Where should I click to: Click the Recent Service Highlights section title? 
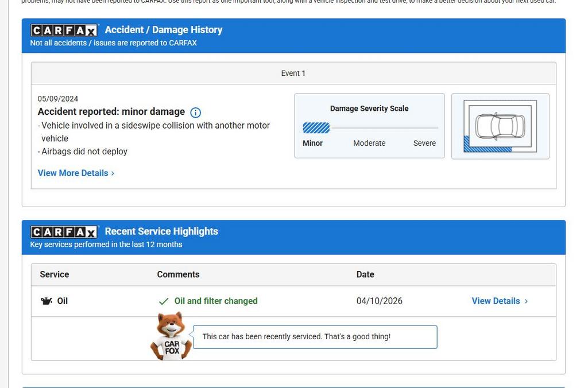click(x=161, y=231)
